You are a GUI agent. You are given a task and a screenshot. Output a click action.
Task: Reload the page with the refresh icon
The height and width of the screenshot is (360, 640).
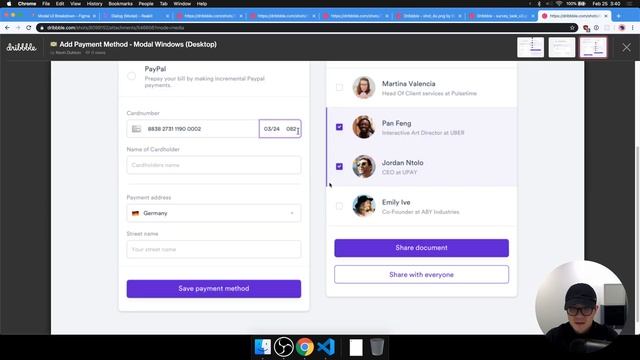[29, 28]
